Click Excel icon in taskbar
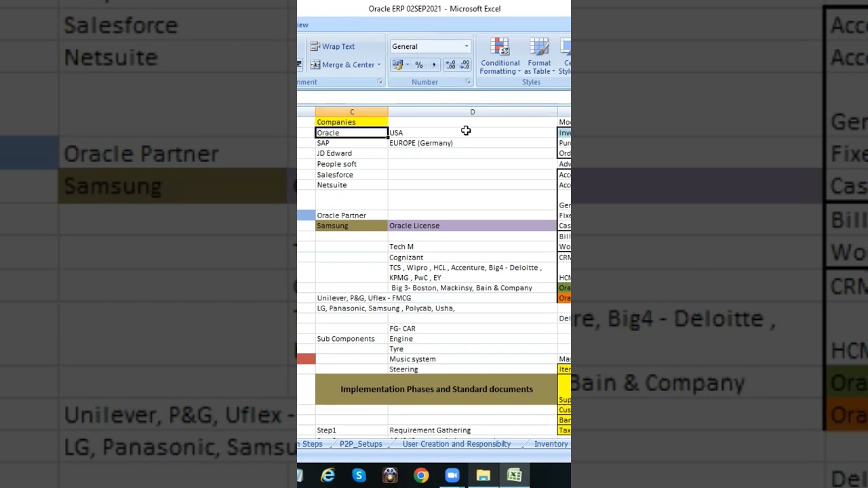Image resolution: width=868 pixels, height=488 pixels. tap(514, 476)
